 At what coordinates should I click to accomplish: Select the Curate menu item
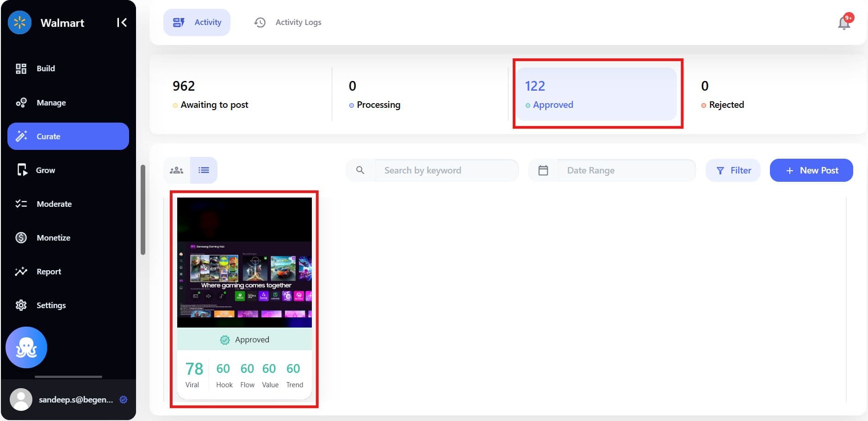tap(68, 136)
